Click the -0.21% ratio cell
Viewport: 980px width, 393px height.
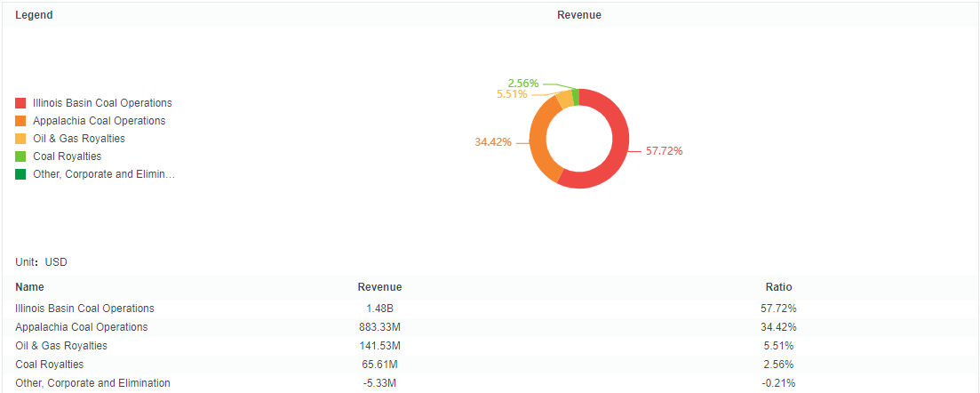click(x=778, y=383)
